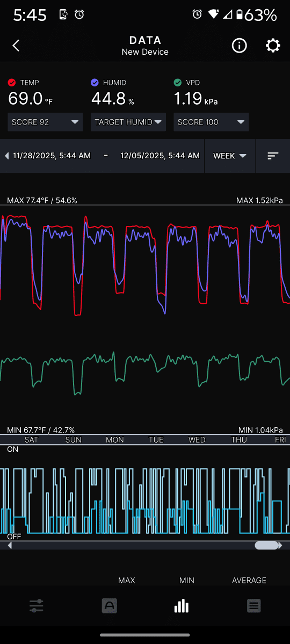This screenshot has width=290, height=644.
Task: Open the log list tab
Action: pos(254,606)
